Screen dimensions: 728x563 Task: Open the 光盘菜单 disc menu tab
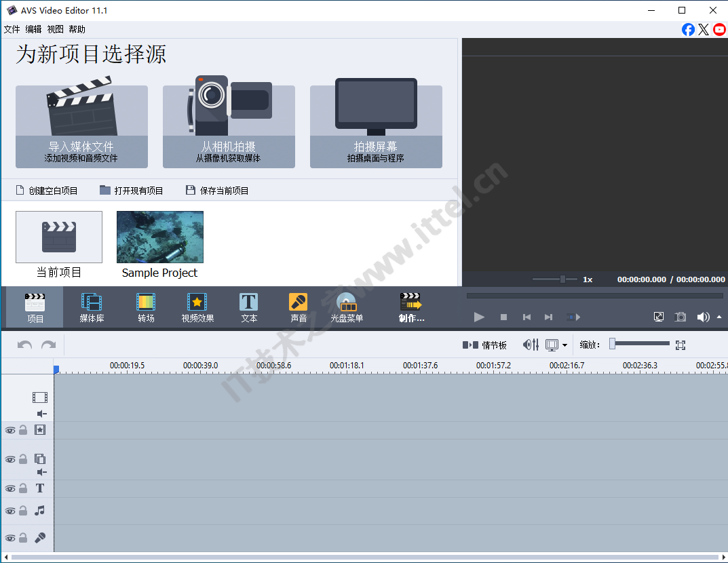click(x=346, y=307)
